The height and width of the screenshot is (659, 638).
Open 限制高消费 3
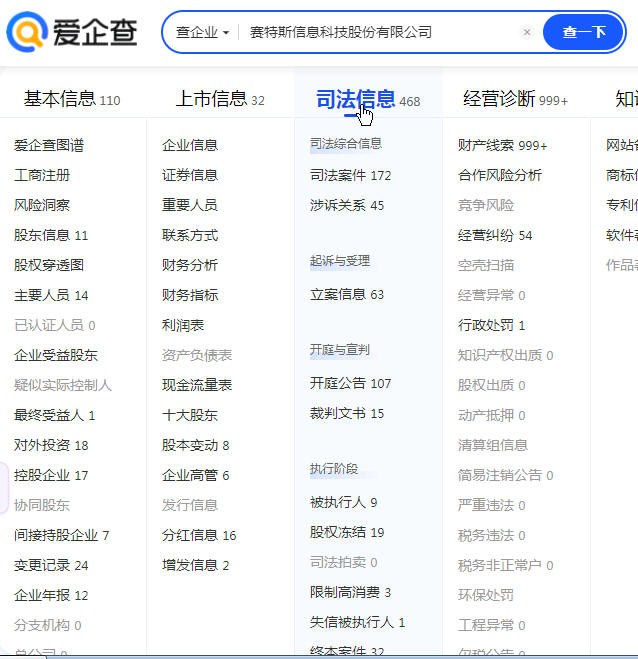coord(351,593)
